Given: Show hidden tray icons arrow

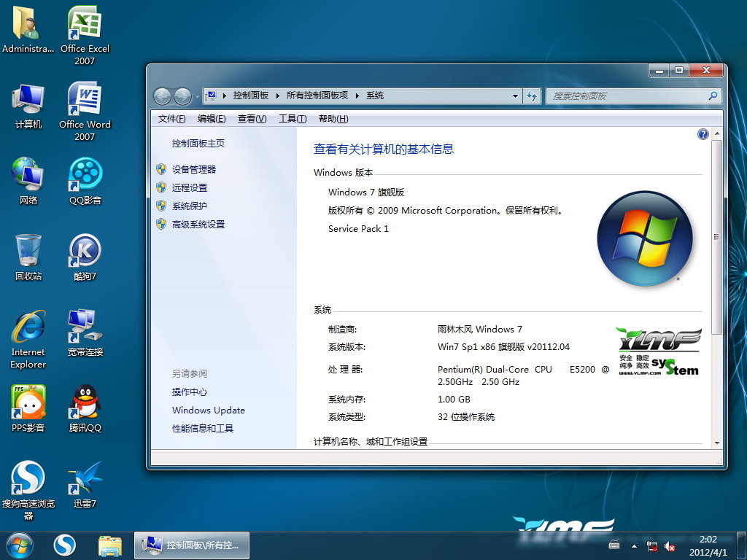Looking at the screenshot, I should tap(634, 546).
